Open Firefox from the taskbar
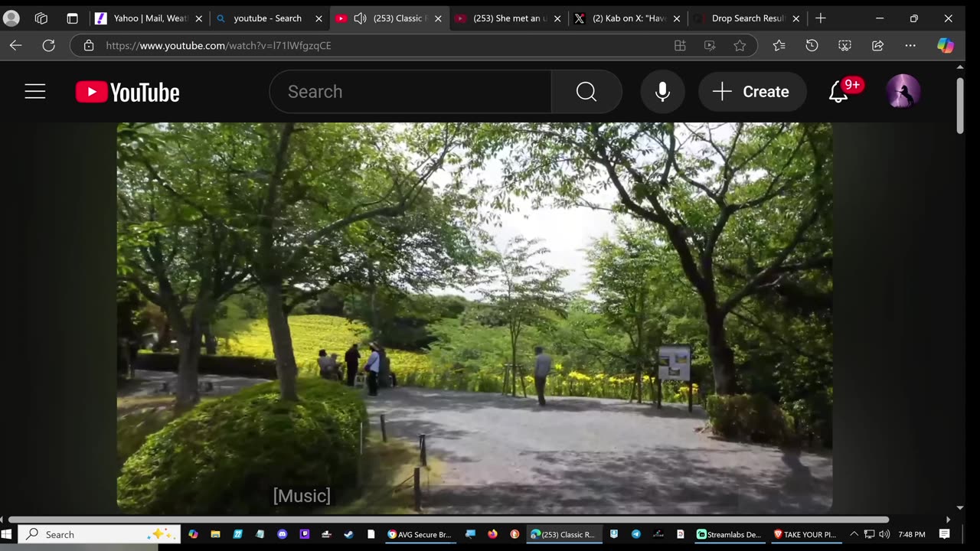Viewport: 980px width, 551px height. tap(492, 534)
